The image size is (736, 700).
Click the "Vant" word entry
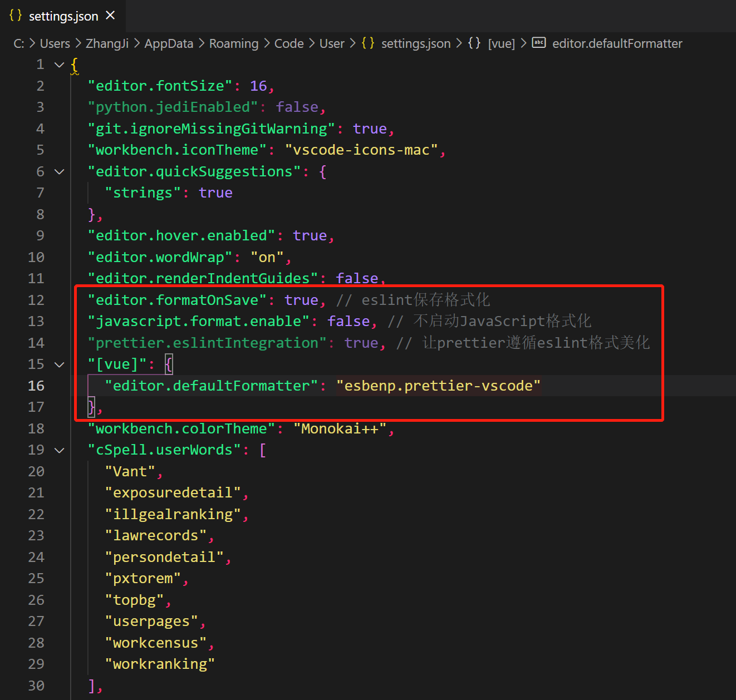[x=130, y=471]
